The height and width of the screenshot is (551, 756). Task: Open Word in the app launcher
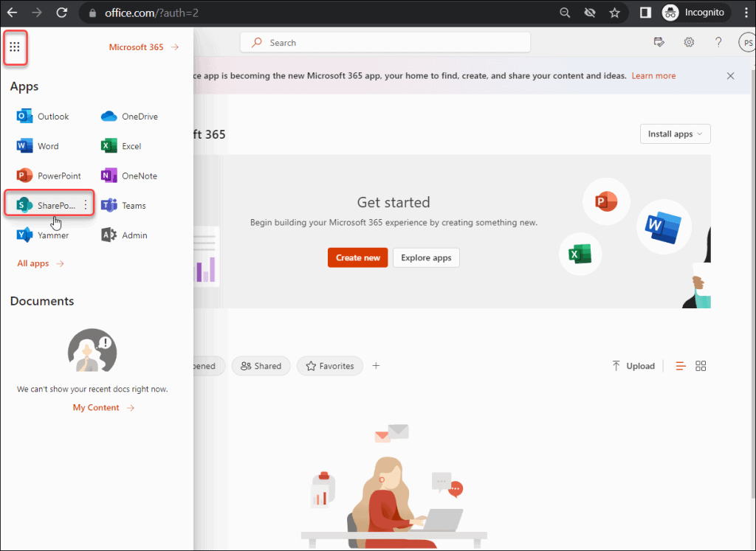(x=38, y=146)
